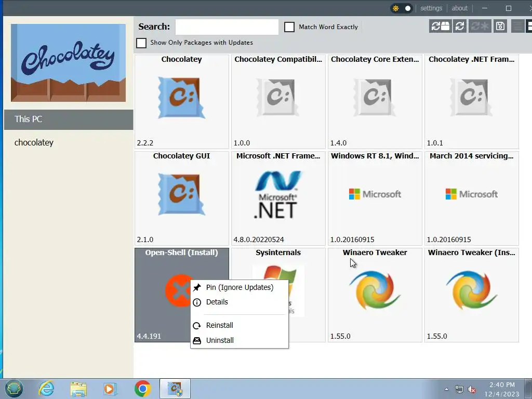Click the version 4.4.191 text
Screen dimensions: 532x399
click(x=149, y=336)
